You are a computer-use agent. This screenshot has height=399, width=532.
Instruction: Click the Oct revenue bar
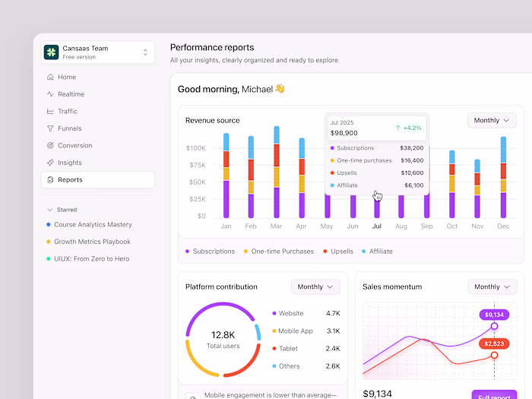tap(452, 184)
